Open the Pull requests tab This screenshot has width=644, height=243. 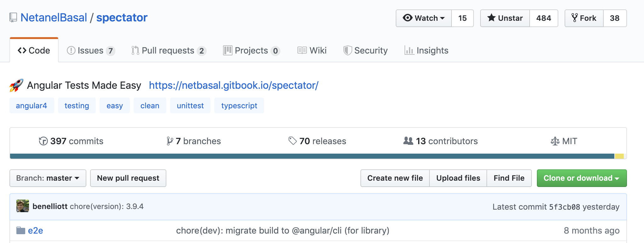click(x=169, y=50)
